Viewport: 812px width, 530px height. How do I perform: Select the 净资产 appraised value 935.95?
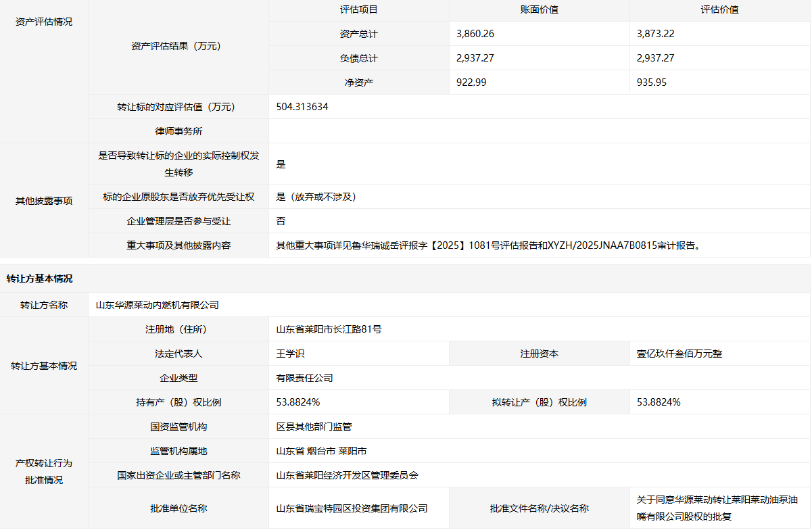(652, 82)
